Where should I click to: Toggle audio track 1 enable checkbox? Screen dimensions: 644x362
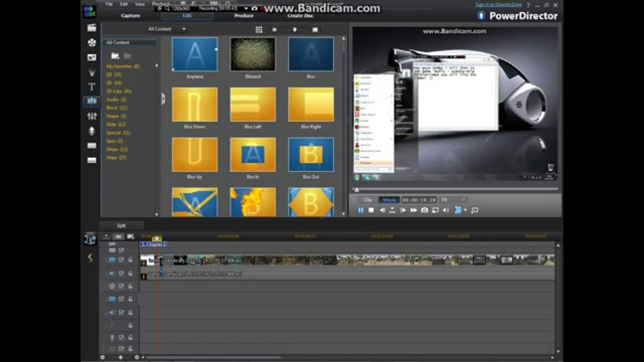tap(121, 274)
